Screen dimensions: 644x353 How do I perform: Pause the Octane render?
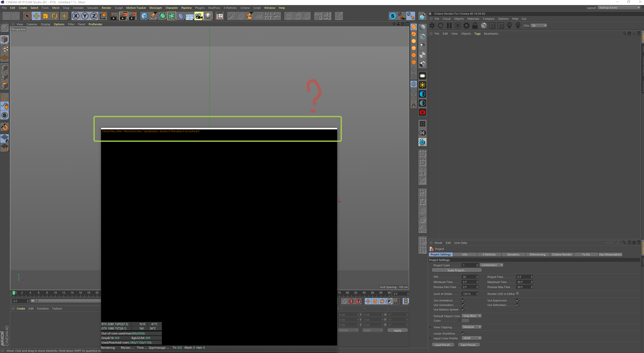pyautogui.click(x=449, y=26)
